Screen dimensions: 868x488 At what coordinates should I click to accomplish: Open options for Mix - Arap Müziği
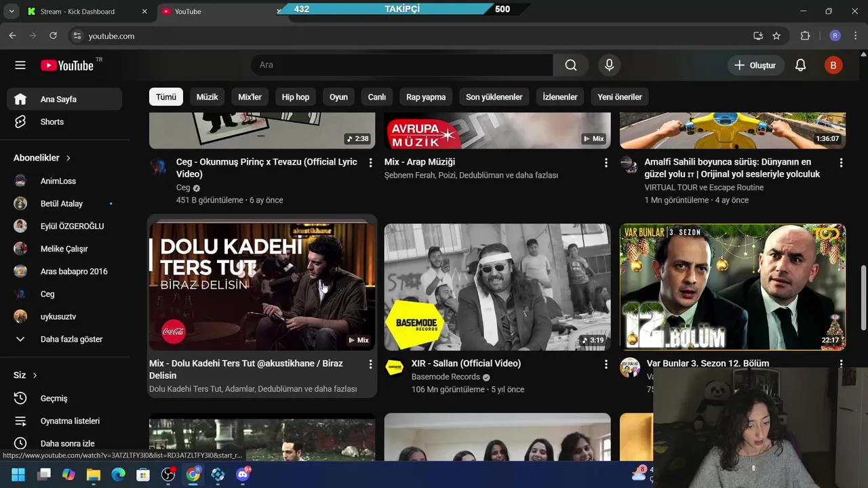[x=606, y=163]
